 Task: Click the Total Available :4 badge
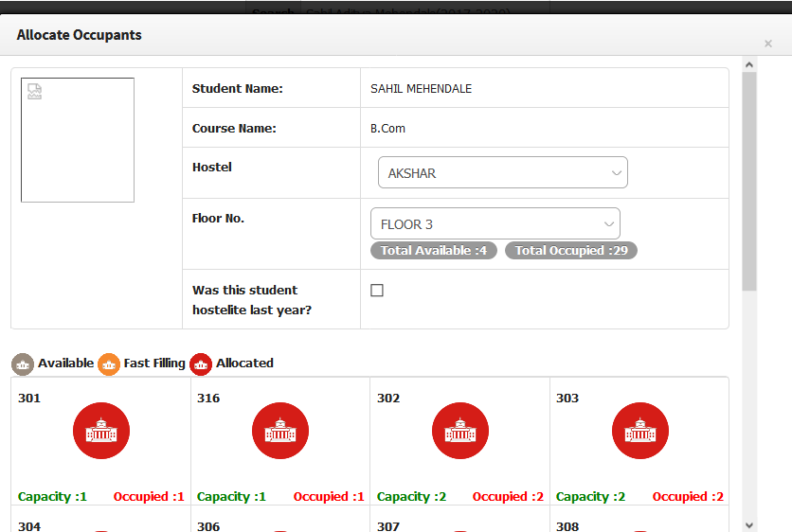point(434,250)
